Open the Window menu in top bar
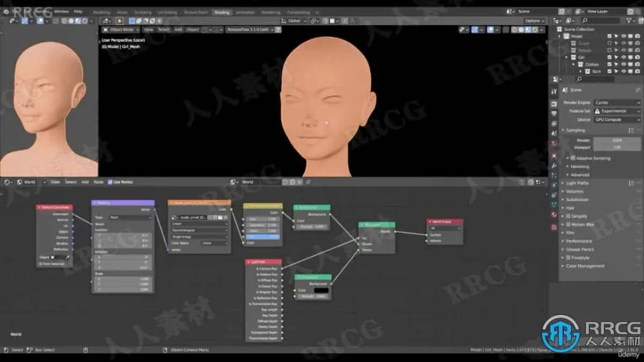This screenshot has width=644, height=362. coord(61,11)
